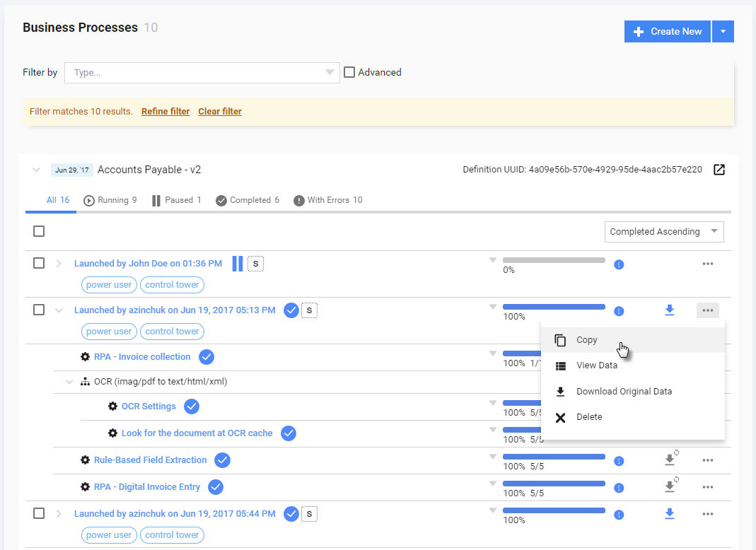756x550 pixels.
Task: Switch to the Running 9 tab
Action: coord(110,200)
